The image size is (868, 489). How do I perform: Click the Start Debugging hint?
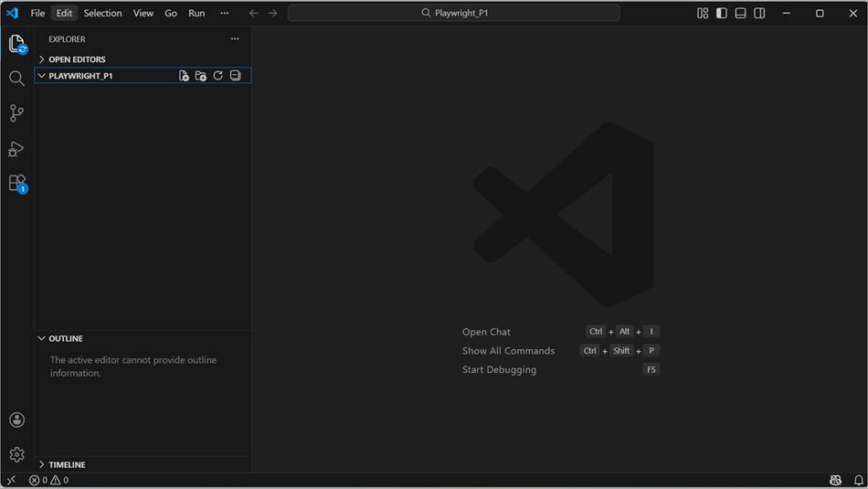[561, 369]
